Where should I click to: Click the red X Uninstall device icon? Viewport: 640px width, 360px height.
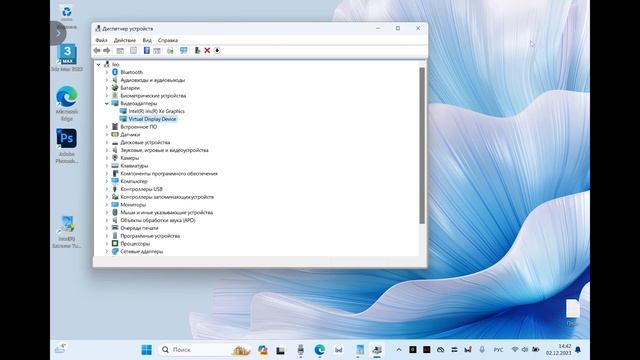point(207,51)
